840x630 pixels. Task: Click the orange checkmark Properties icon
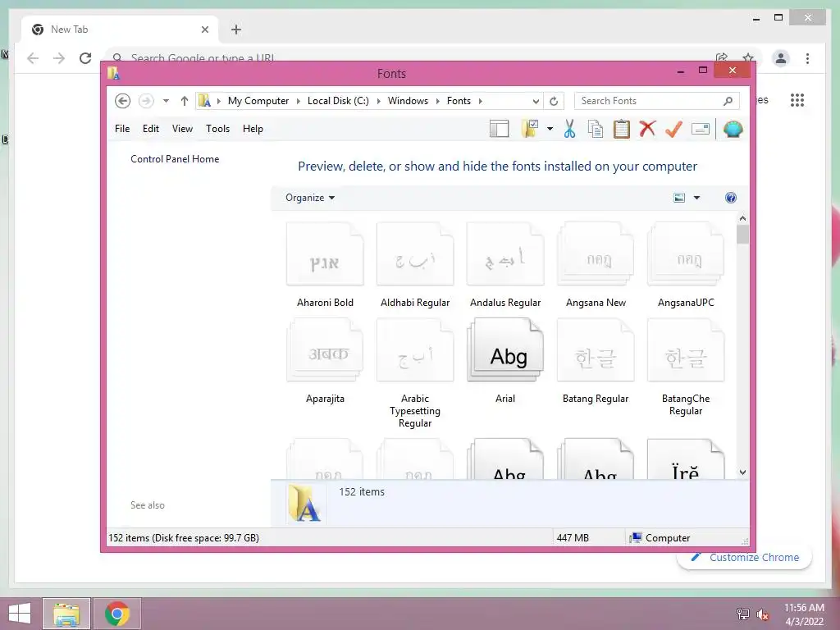tap(673, 129)
